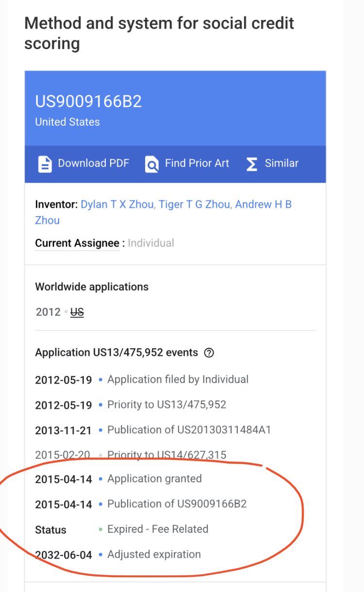
Task: Click the Find Prior Art magnifier icon
Action: coord(152,164)
